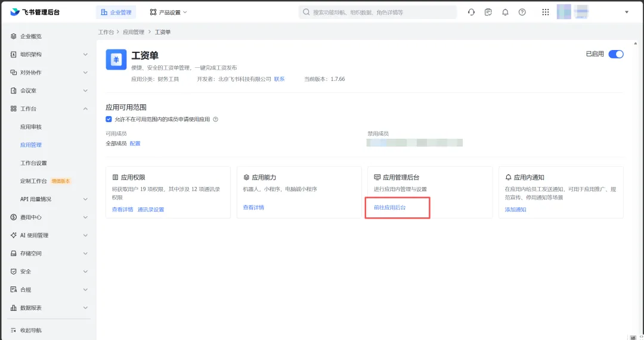Click the 存储空间 sidebar icon
The image size is (644, 340).
coord(14,254)
